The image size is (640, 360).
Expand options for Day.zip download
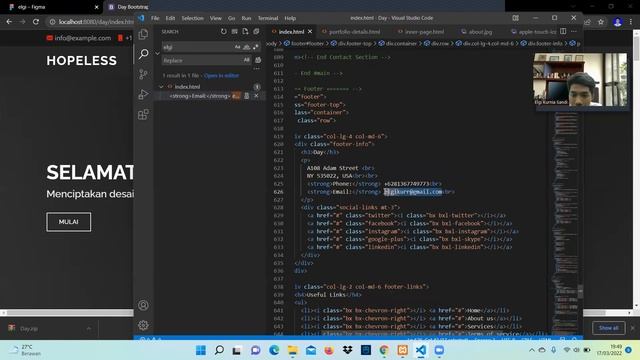tap(89, 329)
